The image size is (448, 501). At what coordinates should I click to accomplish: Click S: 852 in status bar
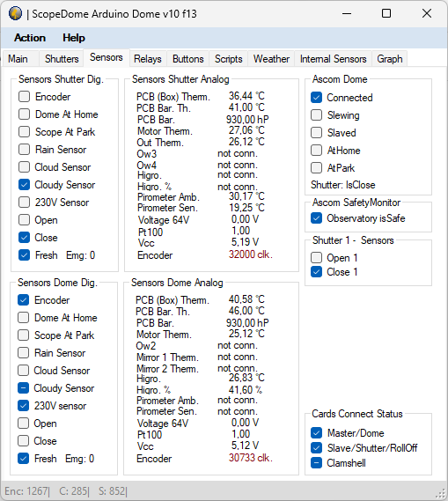pos(113,491)
